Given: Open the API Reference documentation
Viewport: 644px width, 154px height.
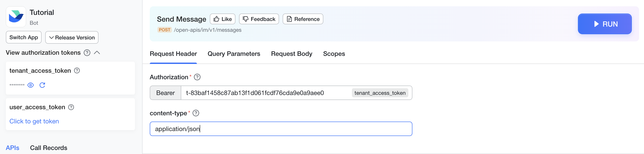Looking at the screenshot, I should tap(303, 19).
